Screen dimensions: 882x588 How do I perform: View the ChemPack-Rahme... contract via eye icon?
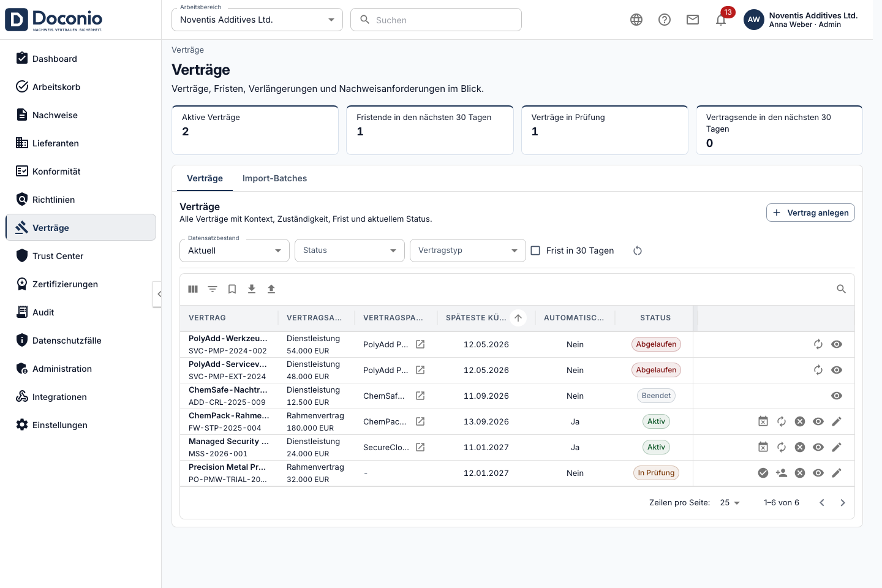(x=818, y=421)
